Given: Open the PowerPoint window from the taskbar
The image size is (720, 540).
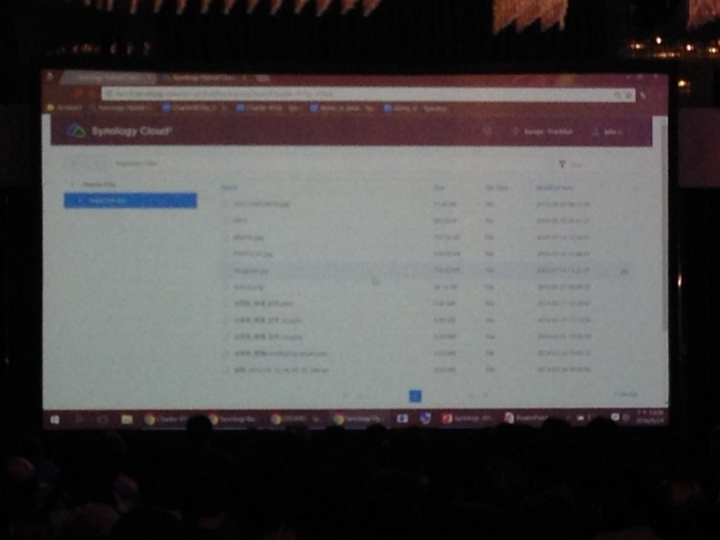Looking at the screenshot, I should pyautogui.click(x=527, y=418).
